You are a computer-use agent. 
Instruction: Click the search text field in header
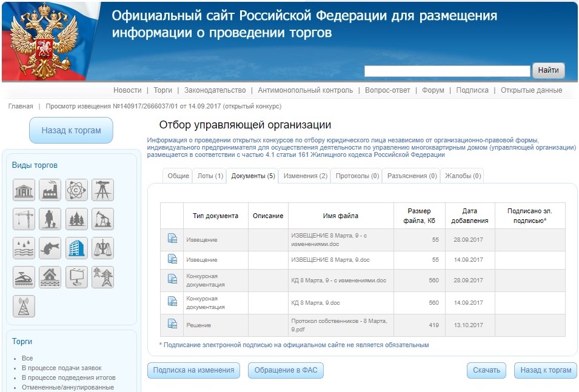tap(447, 71)
